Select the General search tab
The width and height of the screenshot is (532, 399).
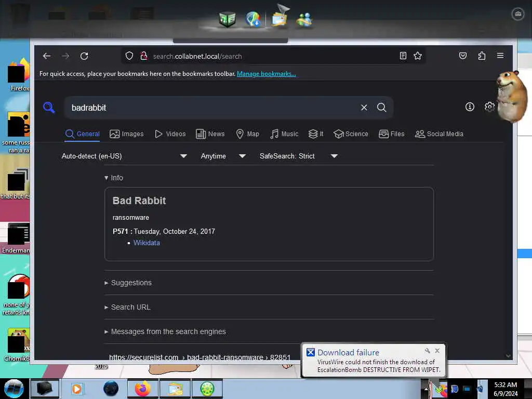[83, 134]
